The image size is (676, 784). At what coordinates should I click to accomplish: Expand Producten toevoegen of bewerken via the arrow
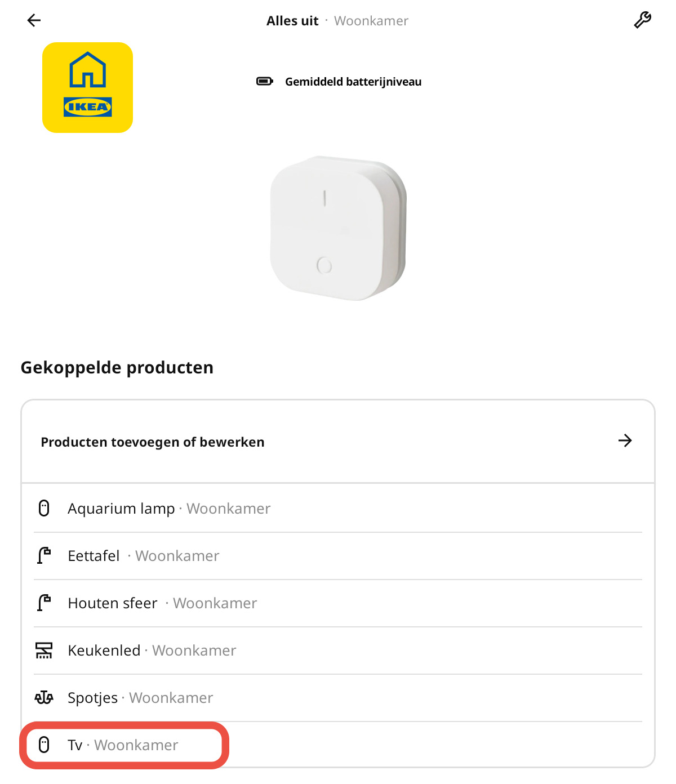625,442
